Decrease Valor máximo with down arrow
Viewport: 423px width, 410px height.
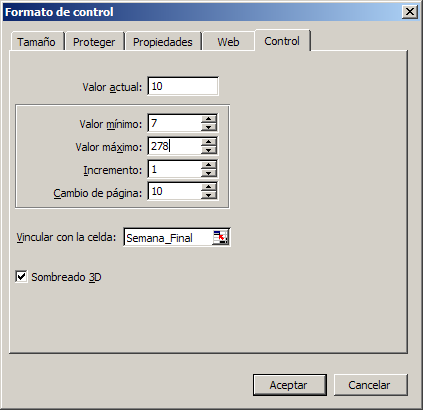point(209,150)
